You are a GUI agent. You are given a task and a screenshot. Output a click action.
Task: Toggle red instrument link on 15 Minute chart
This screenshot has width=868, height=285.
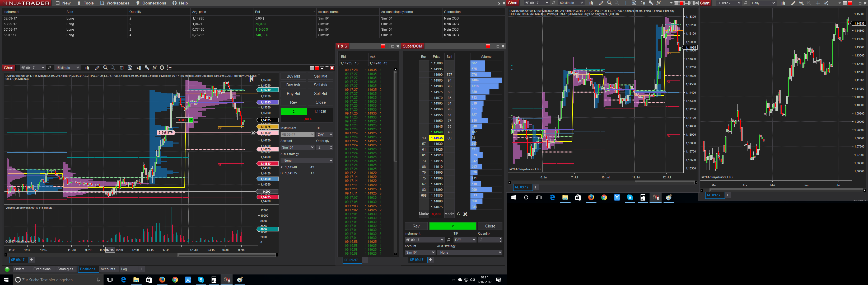pos(317,68)
